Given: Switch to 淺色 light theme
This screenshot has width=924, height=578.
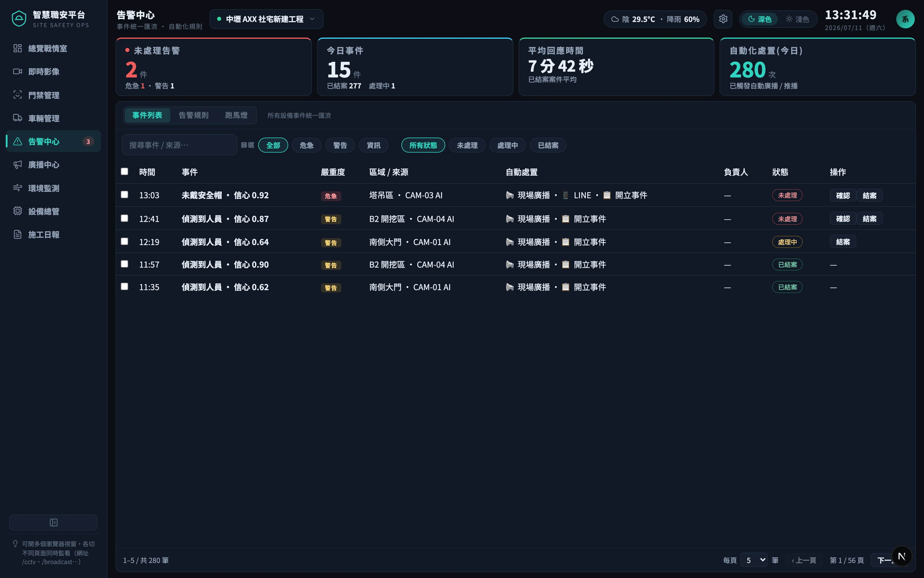Looking at the screenshot, I should tap(797, 19).
